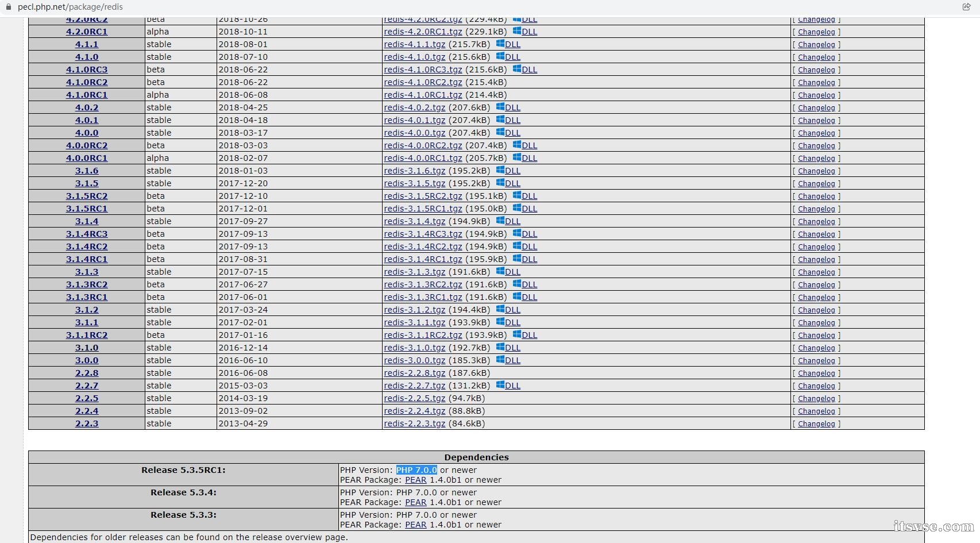This screenshot has height=543, width=980.
Task: Open version 3.1.4RC3 release page
Action: (x=87, y=234)
